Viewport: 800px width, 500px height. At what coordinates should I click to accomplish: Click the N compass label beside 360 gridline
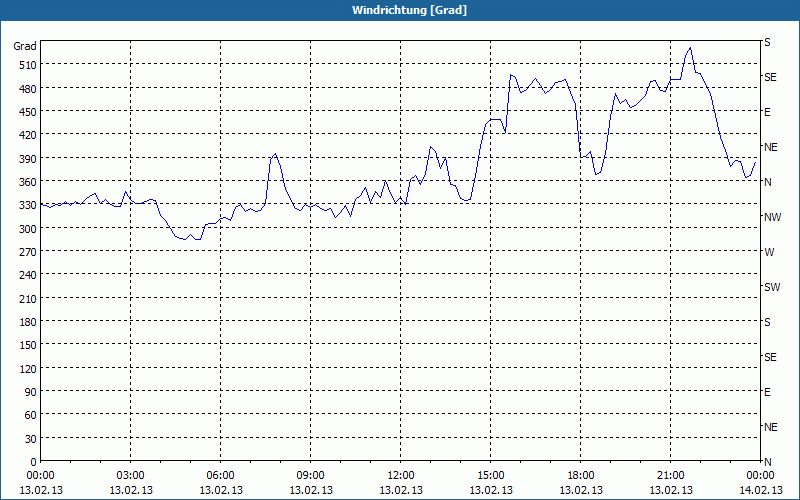[x=768, y=182]
